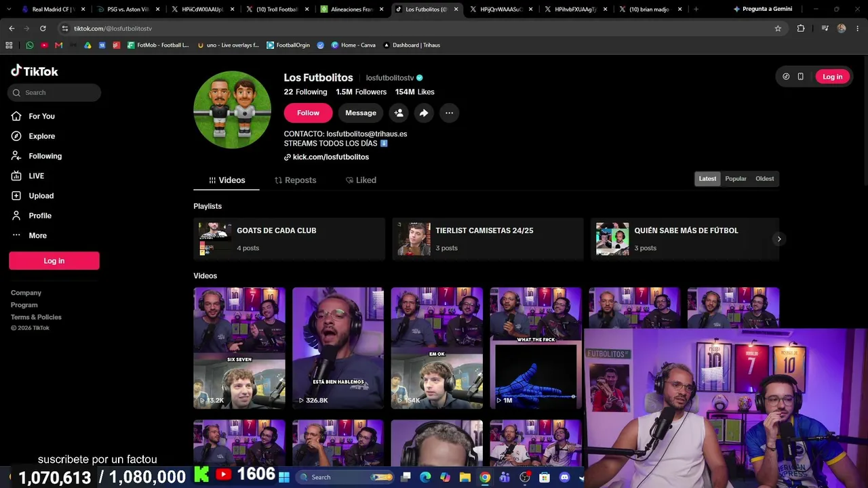This screenshot has width=868, height=488.
Task: Bookmark this page with the star icon
Action: coord(778,28)
